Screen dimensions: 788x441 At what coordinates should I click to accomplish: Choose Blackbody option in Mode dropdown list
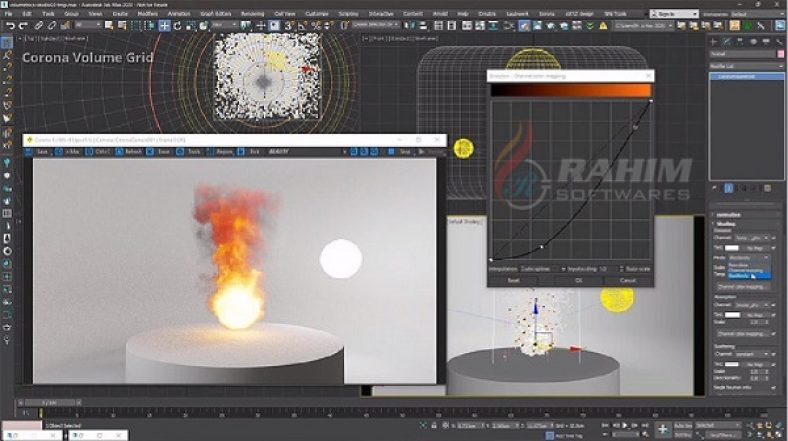tap(738, 275)
